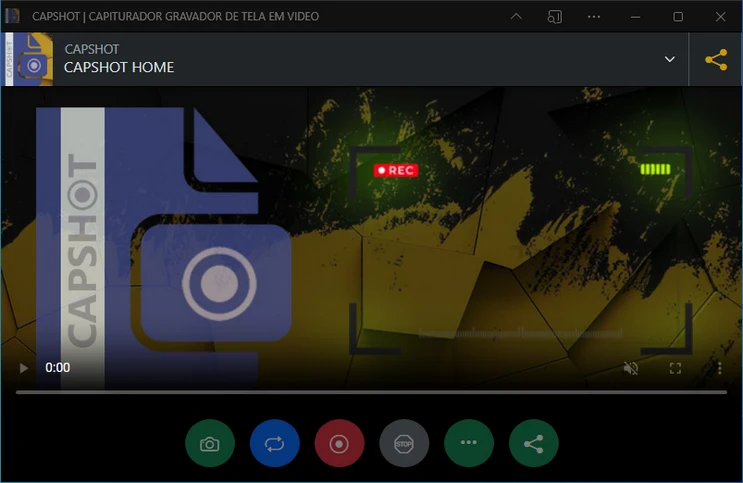
Task: Start recording with the red record button
Action: [x=339, y=444]
